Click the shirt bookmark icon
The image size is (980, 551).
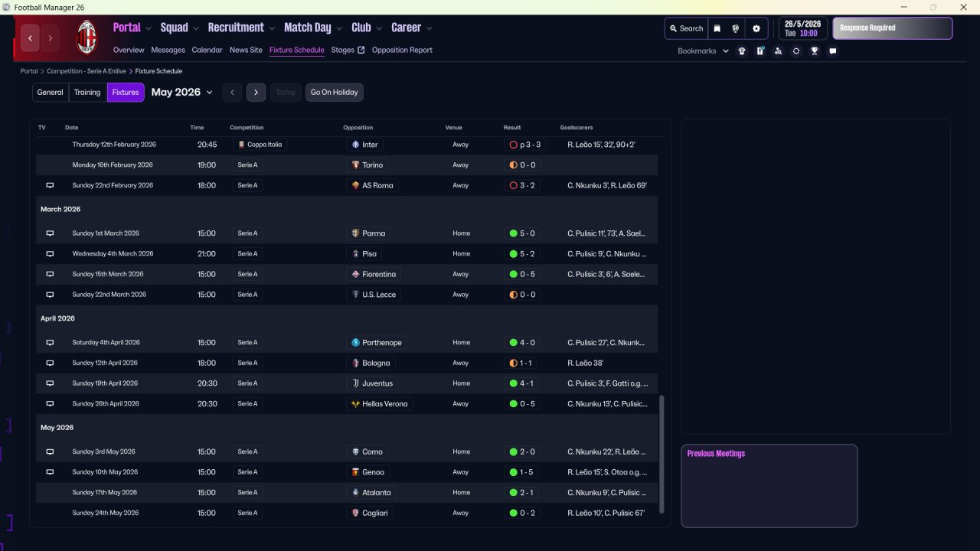point(742,51)
